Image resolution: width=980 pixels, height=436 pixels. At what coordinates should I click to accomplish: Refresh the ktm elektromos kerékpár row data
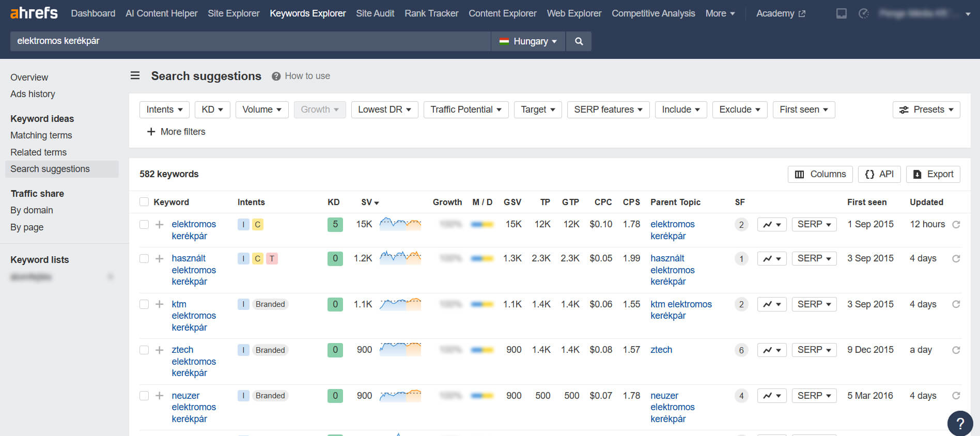pyautogui.click(x=956, y=304)
